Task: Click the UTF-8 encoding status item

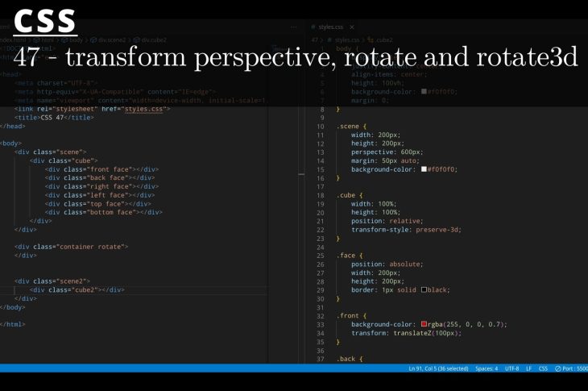Action: (x=511, y=368)
